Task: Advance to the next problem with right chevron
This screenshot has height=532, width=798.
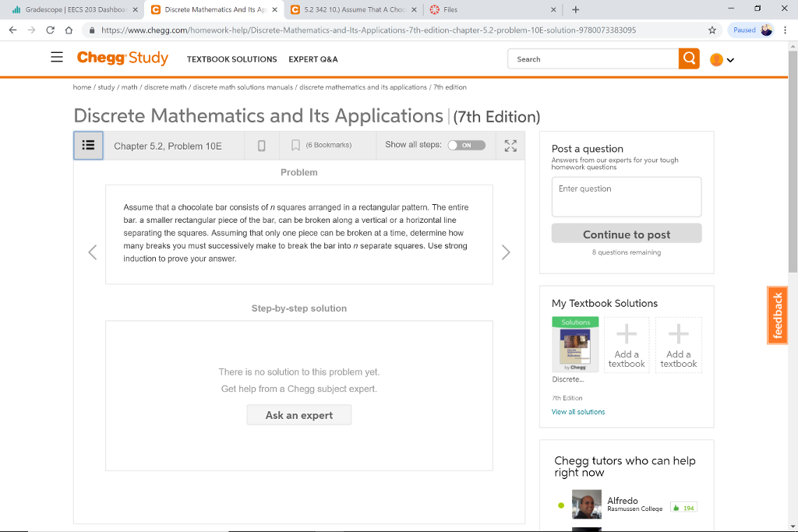Action: [x=506, y=252]
